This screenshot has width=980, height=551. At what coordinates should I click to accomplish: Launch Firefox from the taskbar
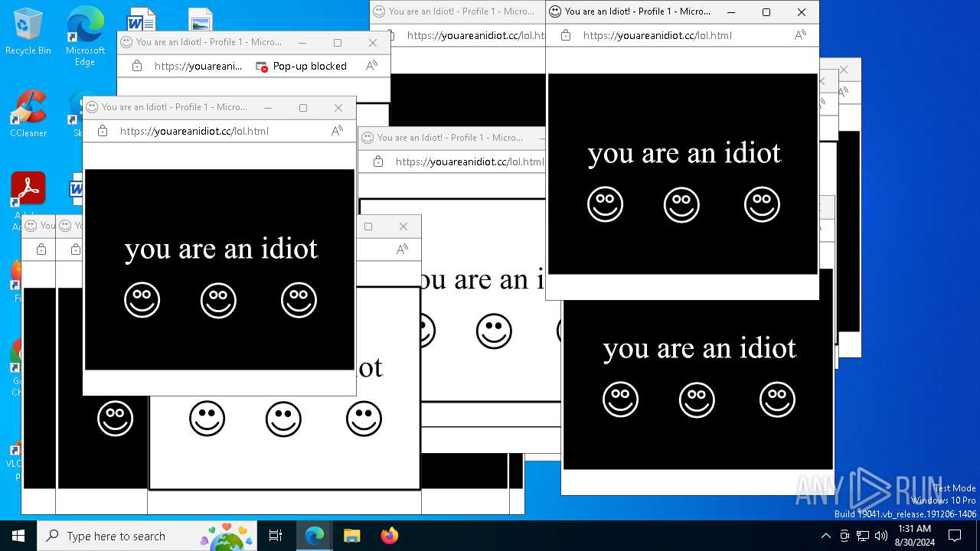pos(389,536)
